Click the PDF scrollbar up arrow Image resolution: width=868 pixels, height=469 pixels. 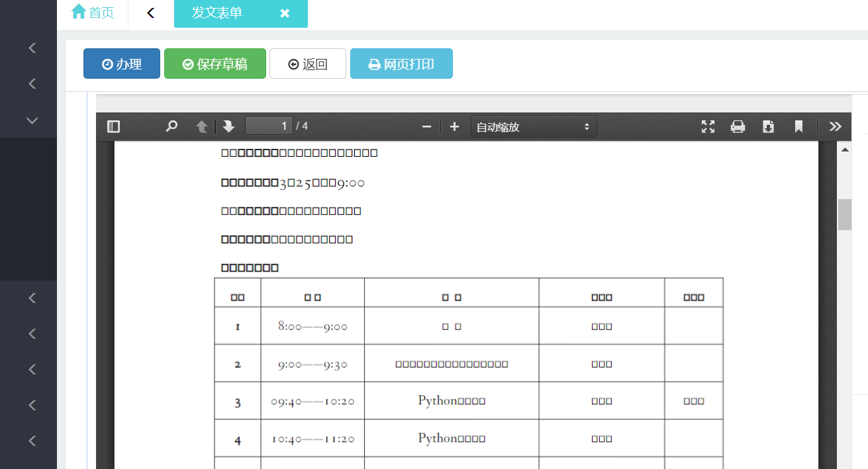[x=845, y=150]
